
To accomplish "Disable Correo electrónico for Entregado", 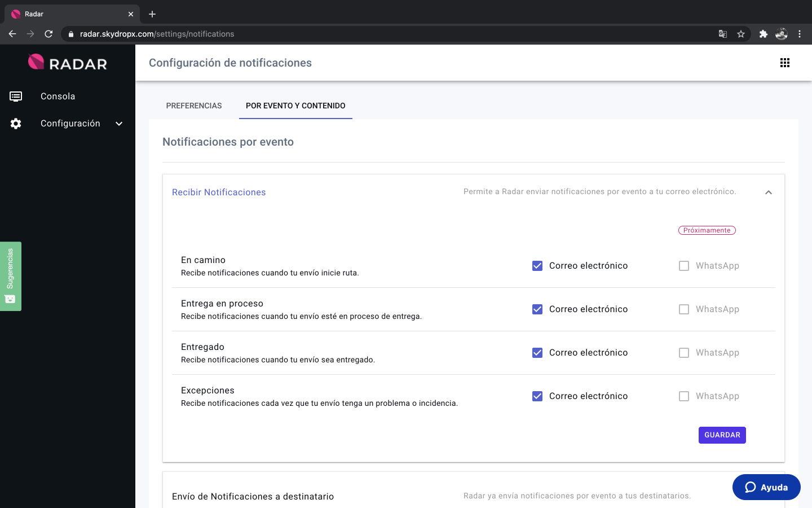I will point(537,352).
